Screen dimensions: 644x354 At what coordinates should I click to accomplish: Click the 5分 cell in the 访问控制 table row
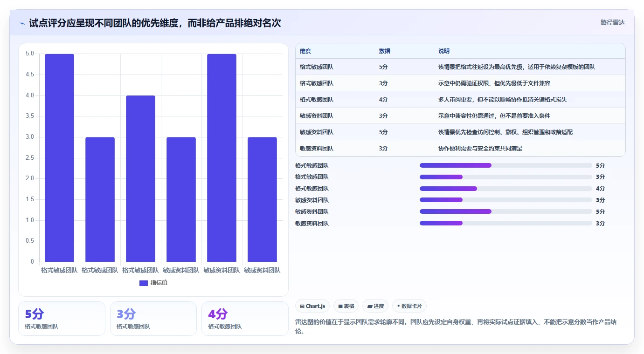(383, 132)
